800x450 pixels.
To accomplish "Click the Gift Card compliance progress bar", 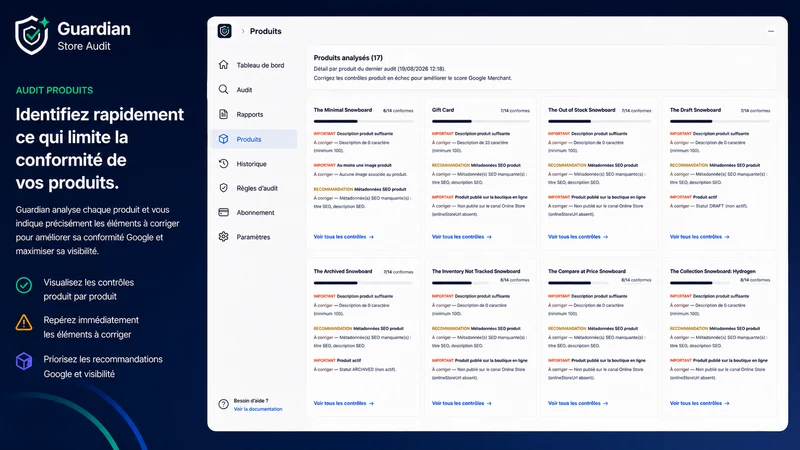I will point(481,121).
